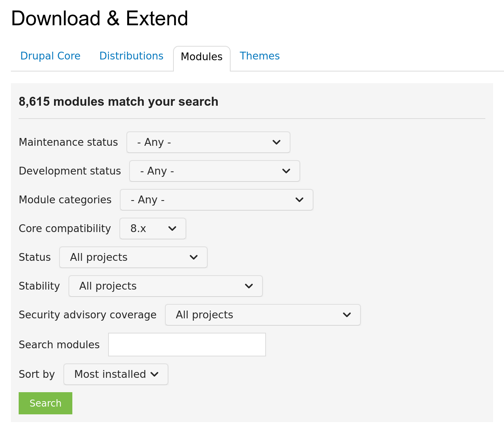504x426 pixels.
Task: Open Security advisory coverage dropdown
Action: (262, 315)
